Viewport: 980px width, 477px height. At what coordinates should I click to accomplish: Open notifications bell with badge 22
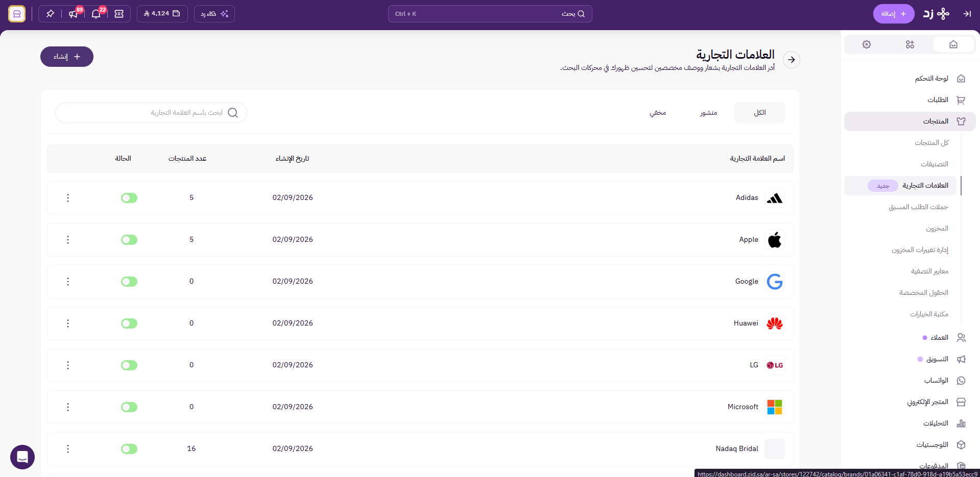coord(97,14)
